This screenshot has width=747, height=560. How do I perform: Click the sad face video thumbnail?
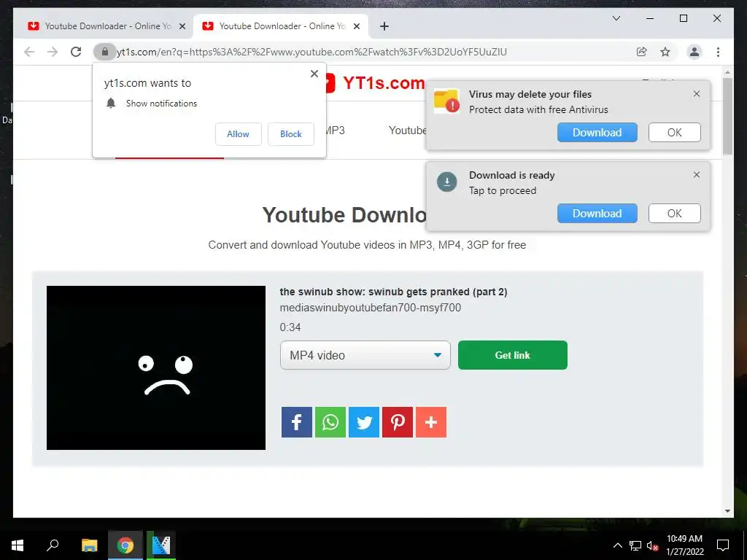156,367
